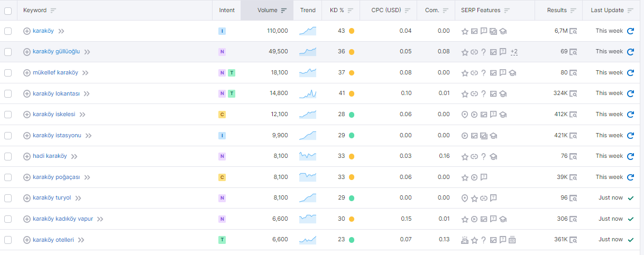The height and width of the screenshot is (255, 644).
Task: Add hadi karaköy plus icon
Action: (x=27, y=156)
